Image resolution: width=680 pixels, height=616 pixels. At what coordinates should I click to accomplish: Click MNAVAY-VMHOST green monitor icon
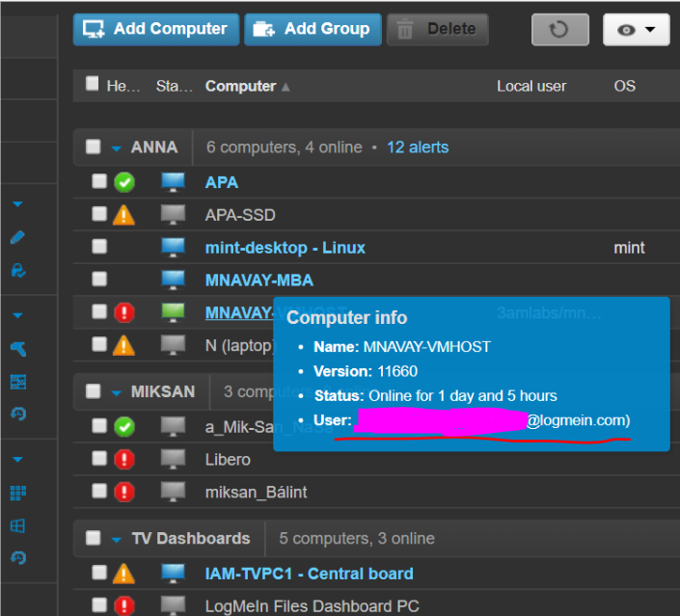pos(173,312)
